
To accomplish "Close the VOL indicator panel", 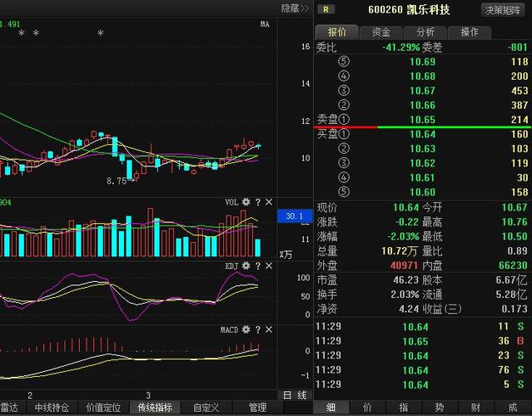I will point(269,202).
